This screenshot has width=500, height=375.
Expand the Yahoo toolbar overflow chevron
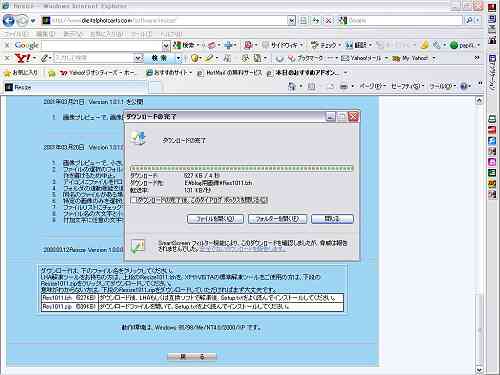(477, 58)
